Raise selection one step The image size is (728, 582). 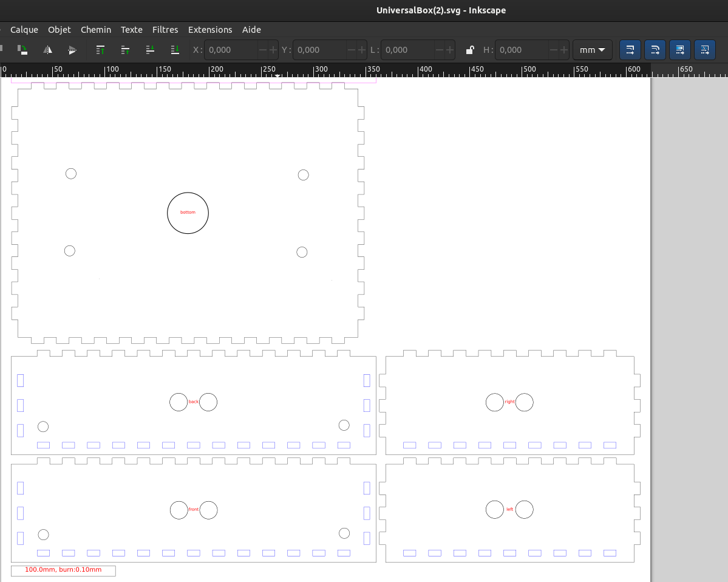[x=125, y=50]
